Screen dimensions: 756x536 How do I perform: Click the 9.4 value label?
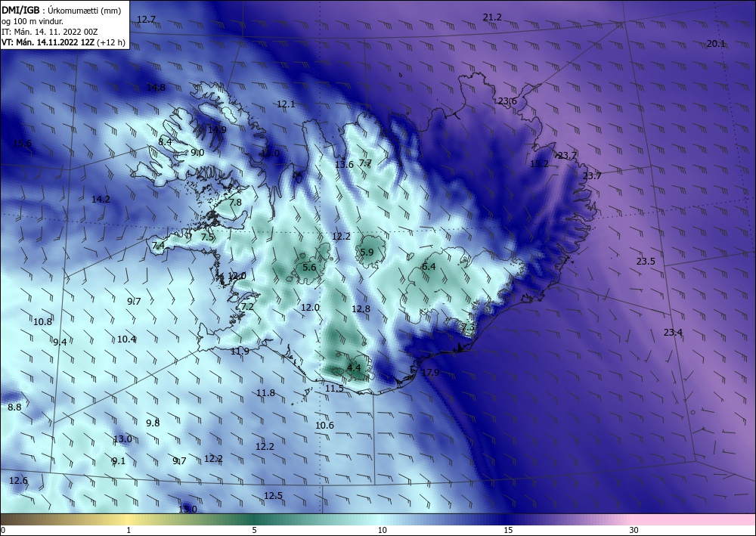tap(60, 342)
